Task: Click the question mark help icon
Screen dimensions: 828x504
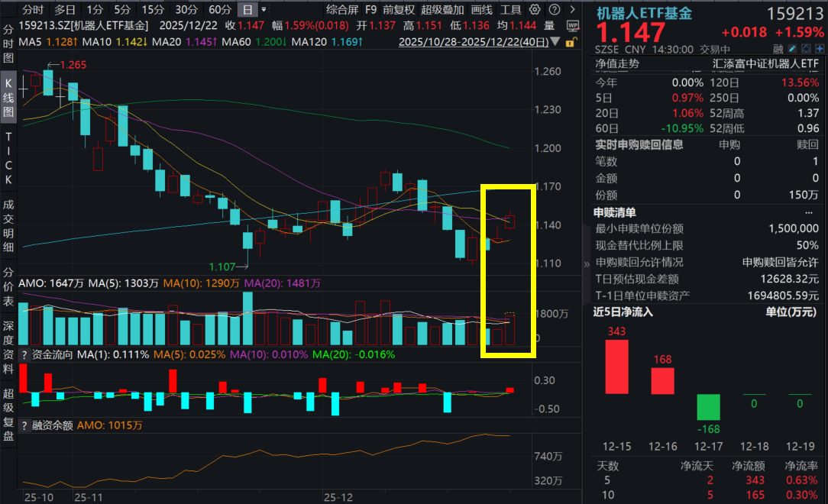Action: [x=555, y=10]
